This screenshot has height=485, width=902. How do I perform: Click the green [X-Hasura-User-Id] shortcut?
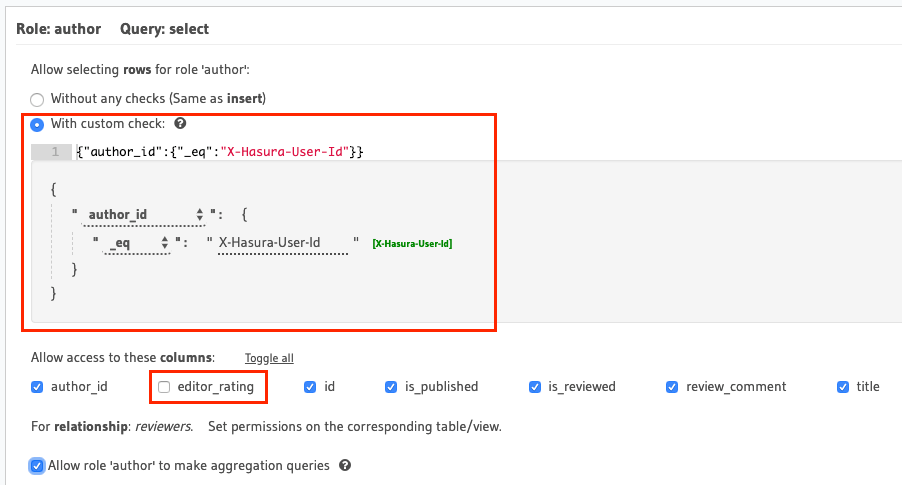tap(412, 244)
